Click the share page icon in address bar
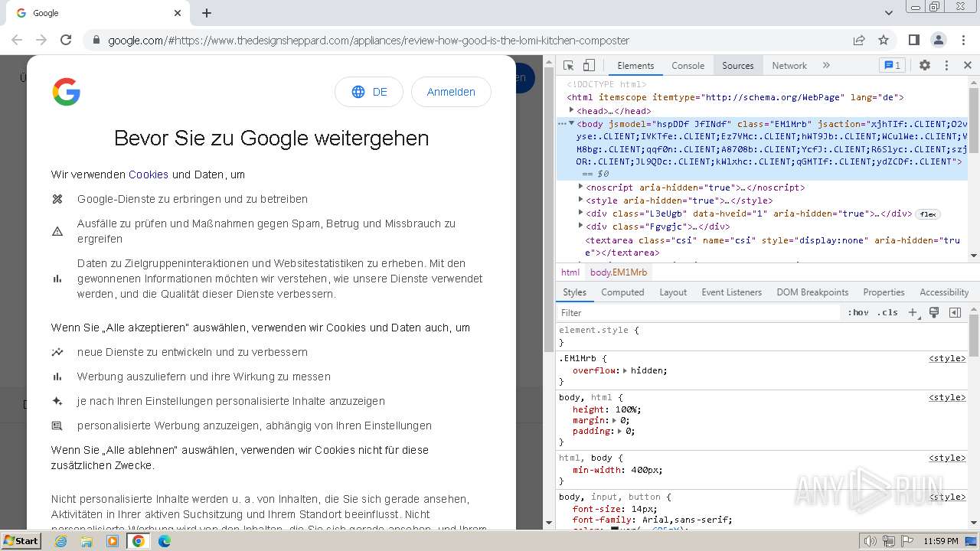This screenshot has height=551, width=980. tap(859, 40)
